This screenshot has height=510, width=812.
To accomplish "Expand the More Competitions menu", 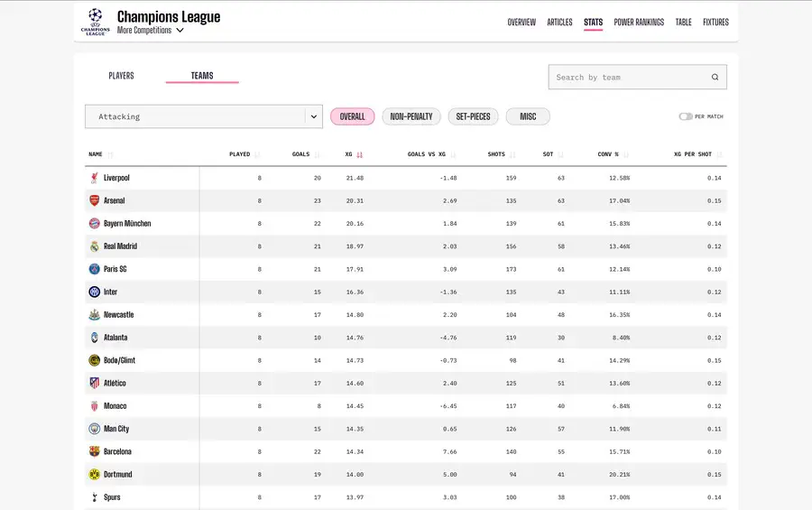I will (x=150, y=30).
